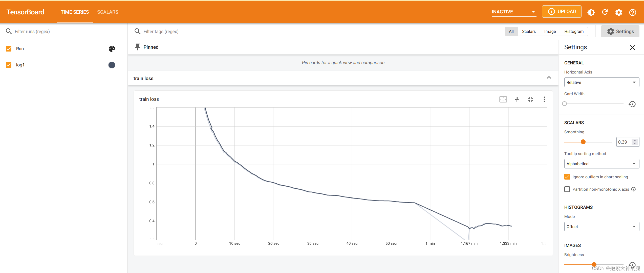Open the train loss card three-dot menu
Image resolution: width=644 pixels, height=273 pixels.
tap(544, 99)
